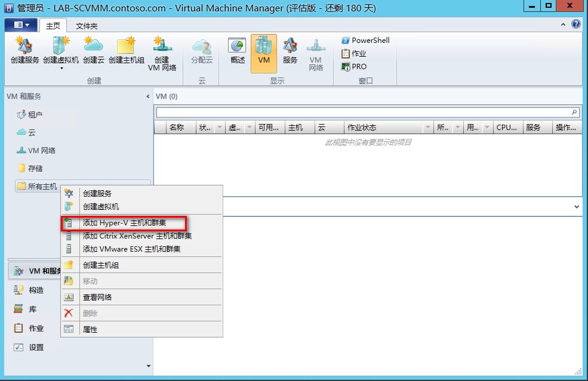Collapse the VM 和服务 navigation pane
This screenshot has width=588, height=381.
point(148,96)
